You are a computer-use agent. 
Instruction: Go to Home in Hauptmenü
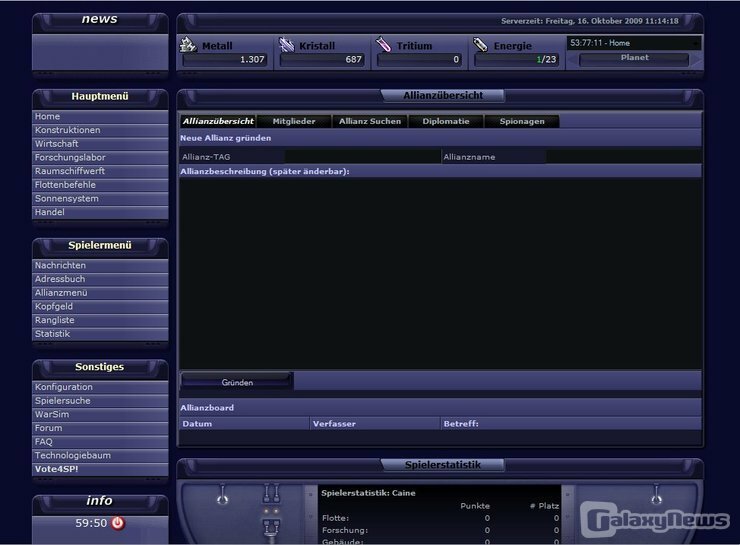[100, 117]
